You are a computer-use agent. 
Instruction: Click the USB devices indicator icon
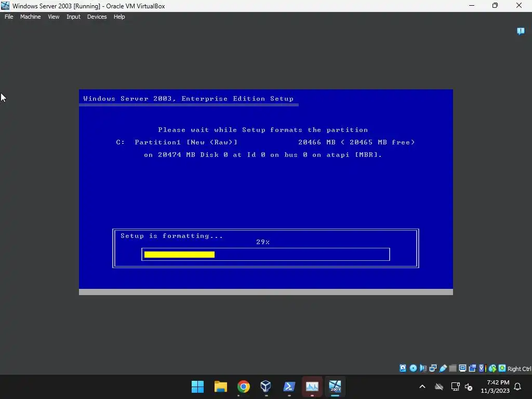tap(443, 368)
